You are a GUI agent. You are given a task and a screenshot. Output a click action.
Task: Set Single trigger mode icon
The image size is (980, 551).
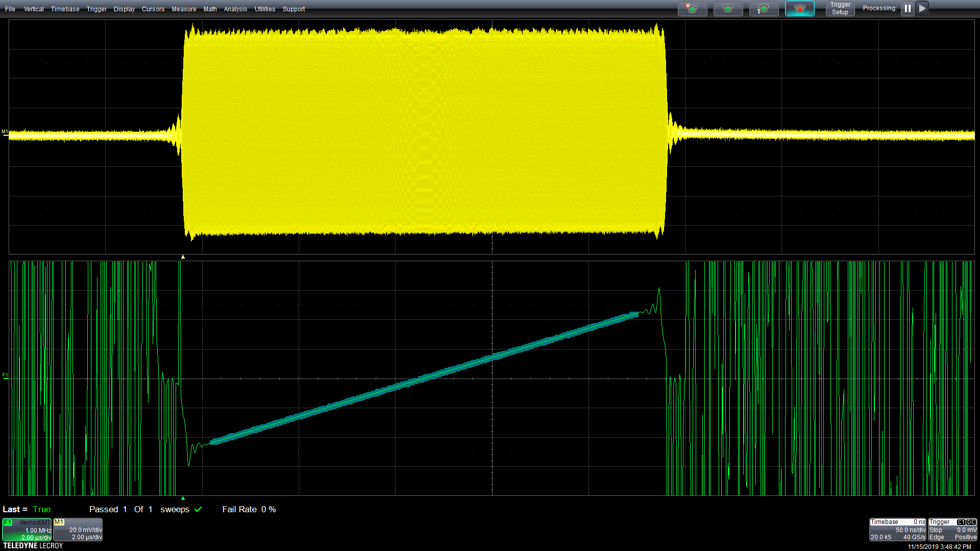tap(764, 9)
